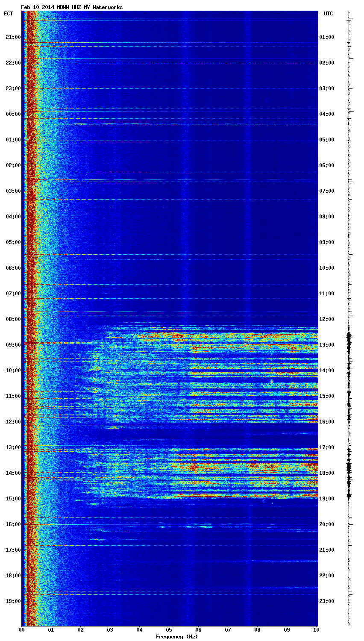
Task: Select the 'UTC' axis header label
Action: click(328, 14)
